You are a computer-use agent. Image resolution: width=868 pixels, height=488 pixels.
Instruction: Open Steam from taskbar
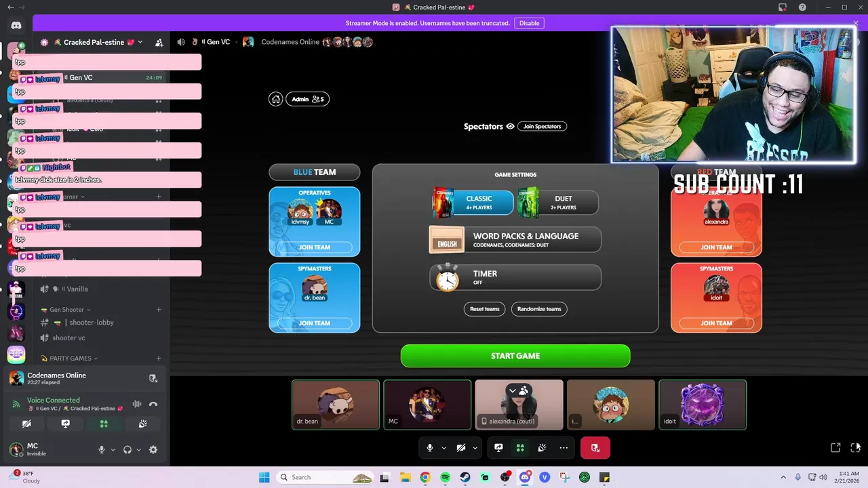465,477
